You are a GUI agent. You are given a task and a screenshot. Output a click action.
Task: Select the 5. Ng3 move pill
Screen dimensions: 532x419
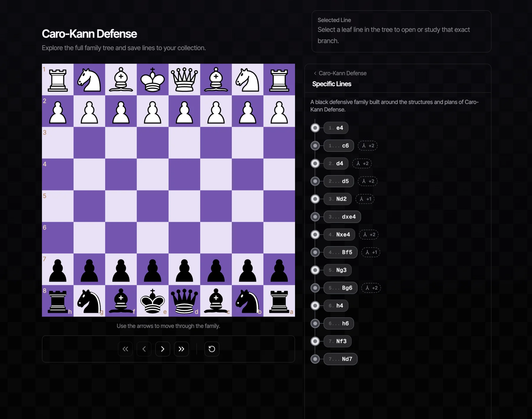(338, 270)
